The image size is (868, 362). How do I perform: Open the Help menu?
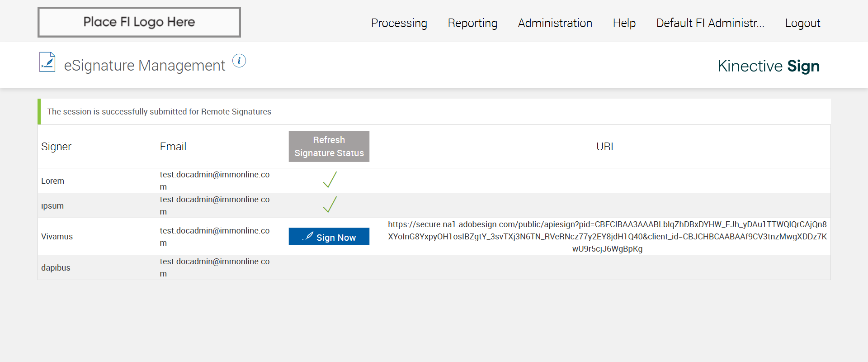click(624, 23)
